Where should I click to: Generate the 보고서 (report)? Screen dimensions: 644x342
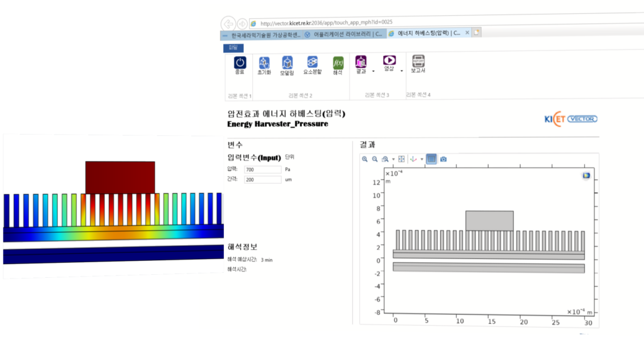pyautogui.click(x=418, y=62)
